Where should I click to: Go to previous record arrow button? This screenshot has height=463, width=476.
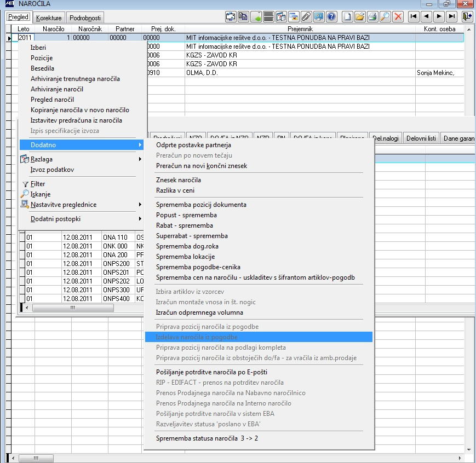[426, 16]
